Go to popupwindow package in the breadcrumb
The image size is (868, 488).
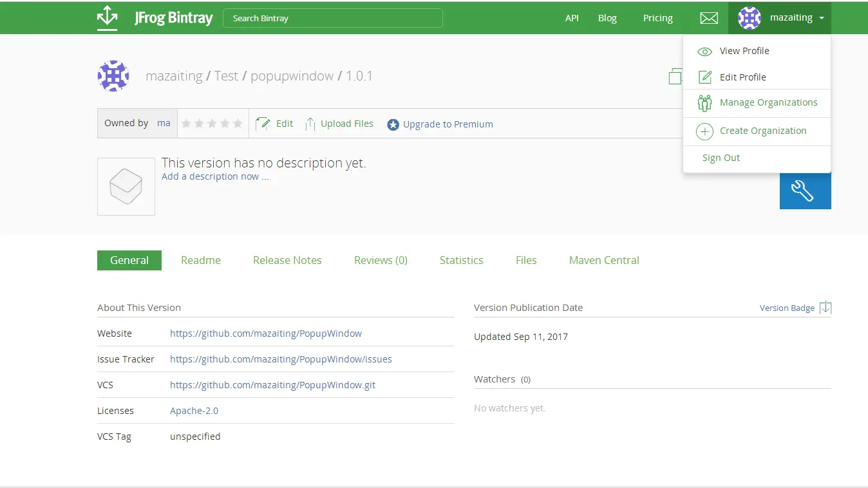tap(292, 76)
